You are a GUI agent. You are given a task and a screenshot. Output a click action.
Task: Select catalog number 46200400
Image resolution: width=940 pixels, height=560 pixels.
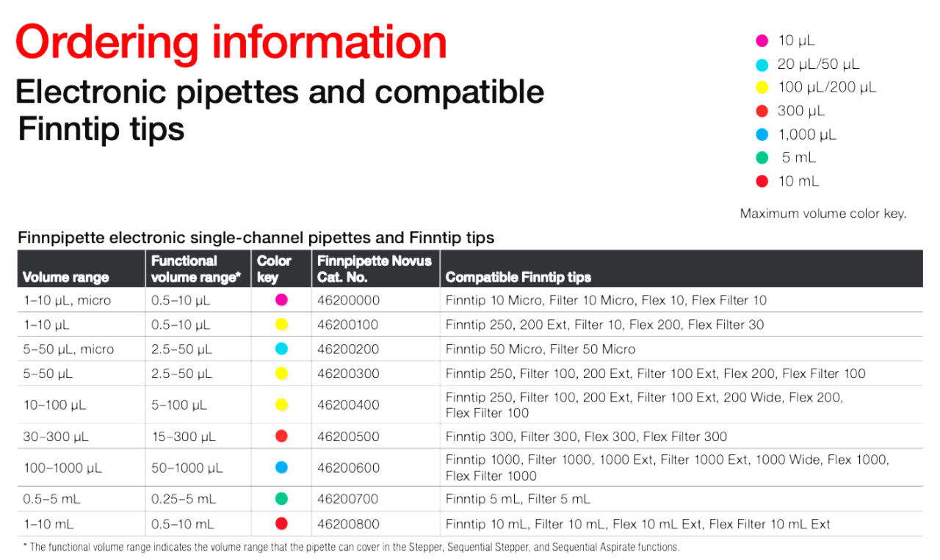pyautogui.click(x=349, y=405)
